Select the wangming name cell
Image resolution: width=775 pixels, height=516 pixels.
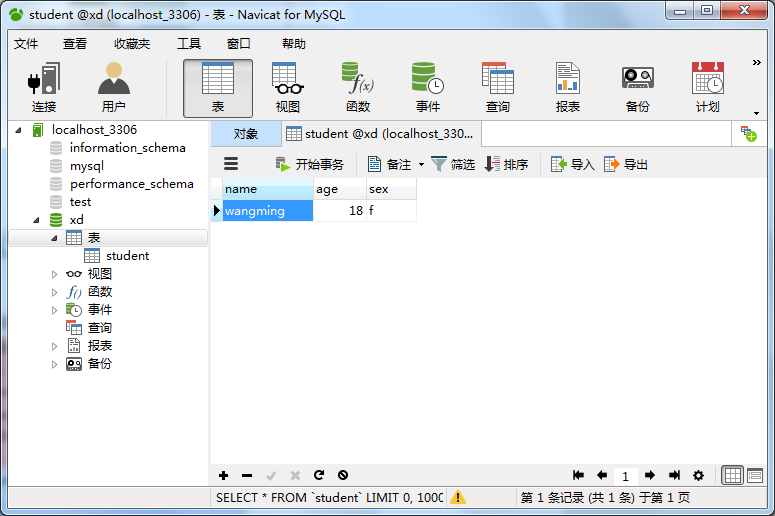[x=267, y=211]
